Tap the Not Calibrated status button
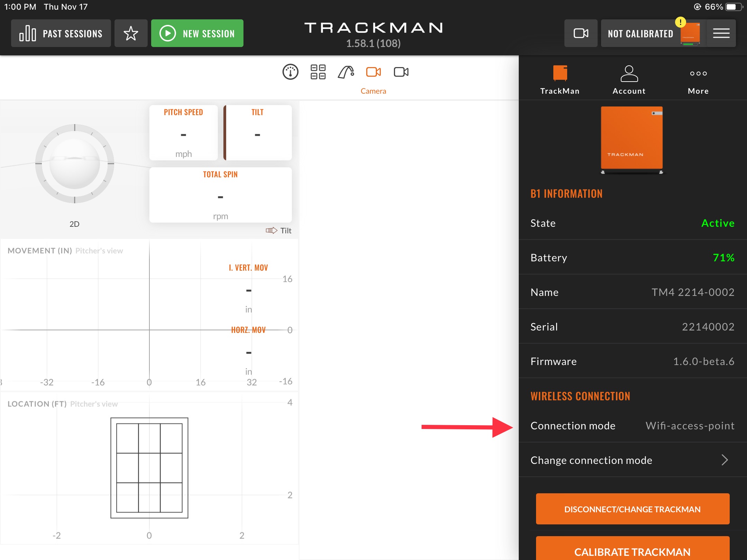This screenshot has height=560, width=747. (x=653, y=33)
